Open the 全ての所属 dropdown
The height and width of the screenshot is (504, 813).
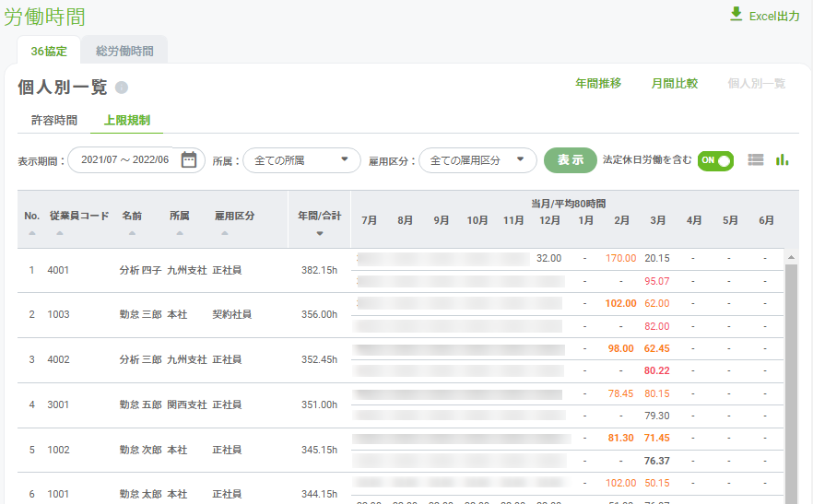301,160
